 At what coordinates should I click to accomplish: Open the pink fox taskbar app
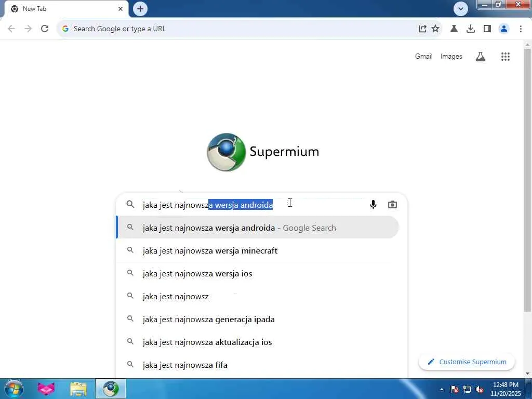(x=46, y=389)
